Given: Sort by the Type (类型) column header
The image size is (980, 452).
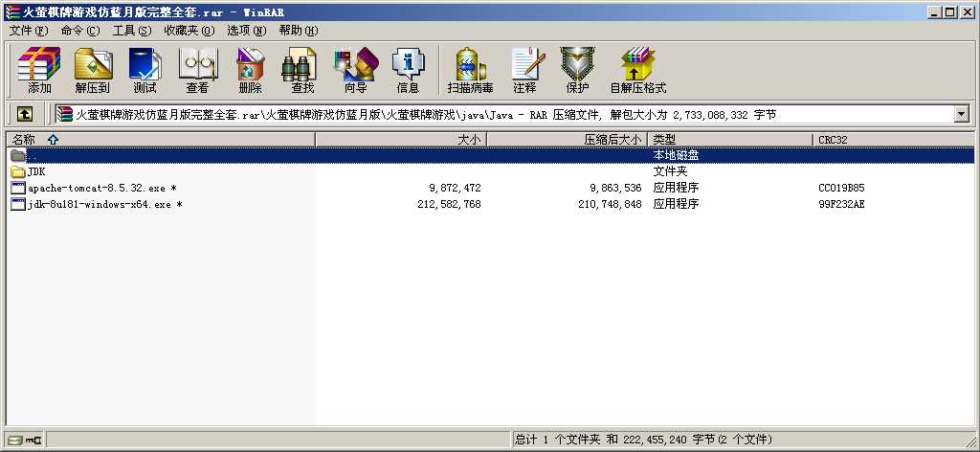Looking at the screenshot, I should coord(730,140).
